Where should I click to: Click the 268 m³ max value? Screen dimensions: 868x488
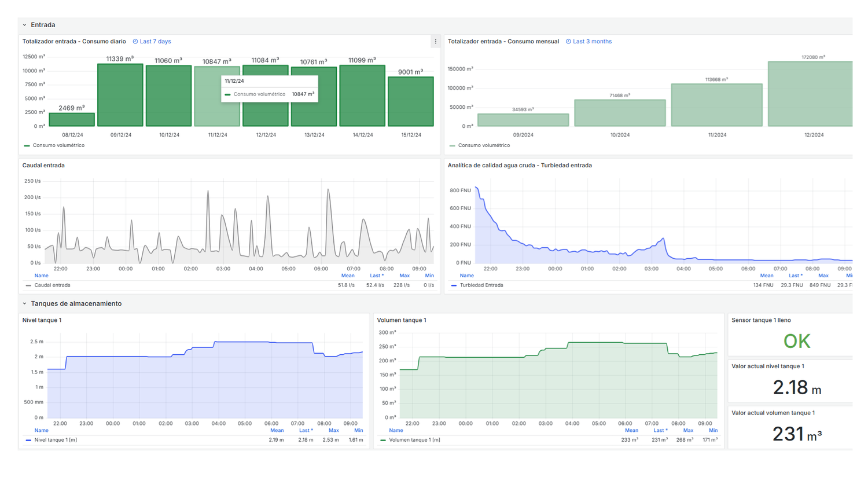(x=685, y=440)
